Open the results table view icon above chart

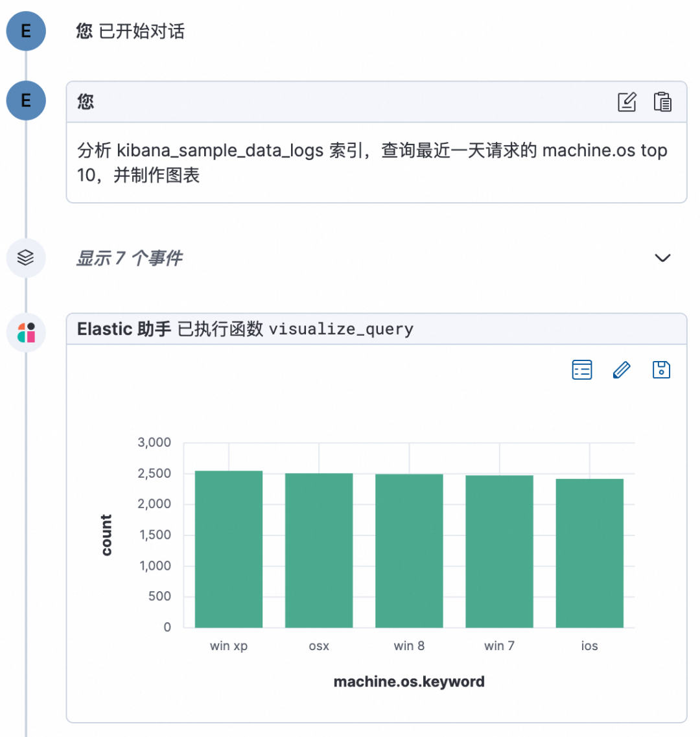click(x=581, y=369)
